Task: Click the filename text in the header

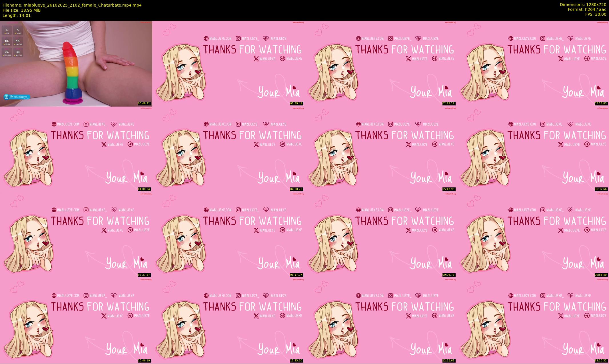Action: coord(72,5)
